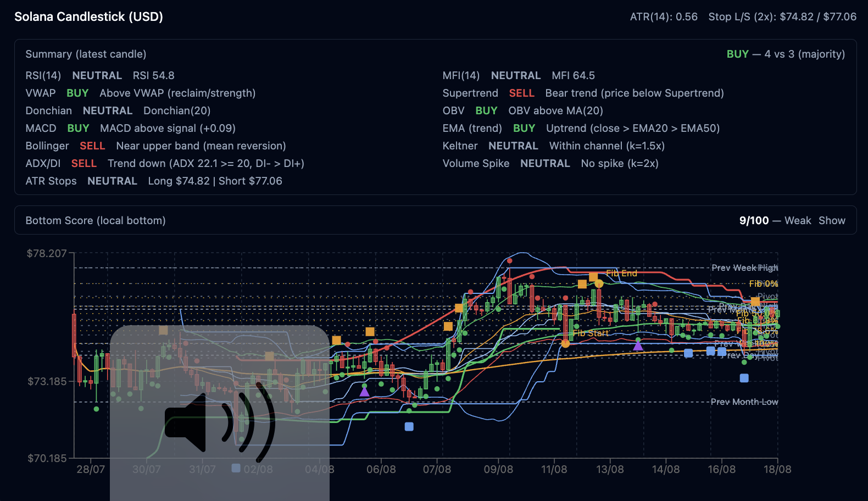The image size is (868, 501).
Task: Click the Show button in Bottom Score panel
Action: pos(832,220)
